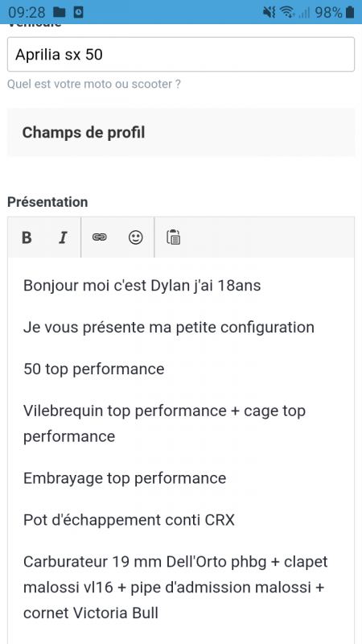Place cursor on the cornet Victoria Bull line
This screenshot has height=644, width=362.
tap(91, 613)
